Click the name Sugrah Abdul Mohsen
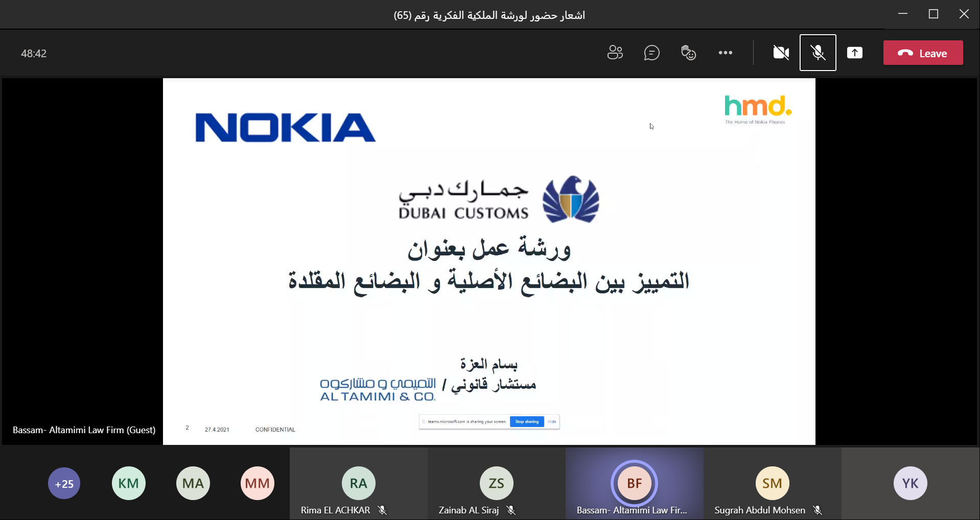Screen dimensions: 980x520 [760, 510]
